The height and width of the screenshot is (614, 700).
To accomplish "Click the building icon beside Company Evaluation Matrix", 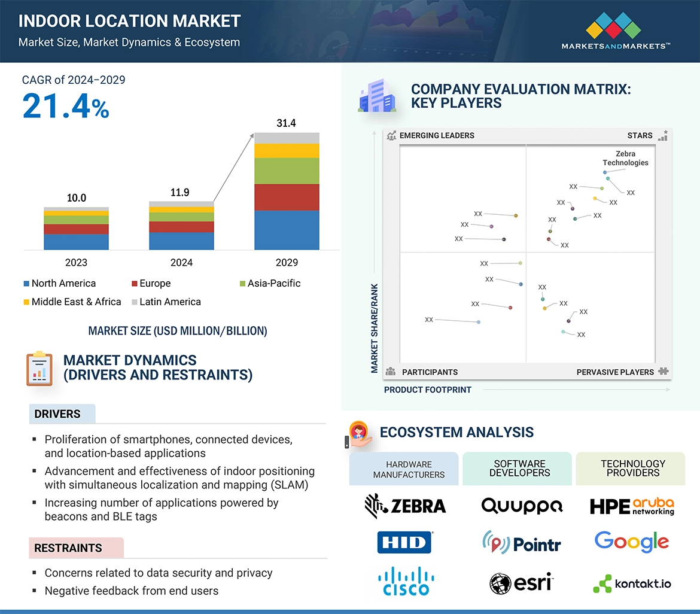I will click(377, 97).
